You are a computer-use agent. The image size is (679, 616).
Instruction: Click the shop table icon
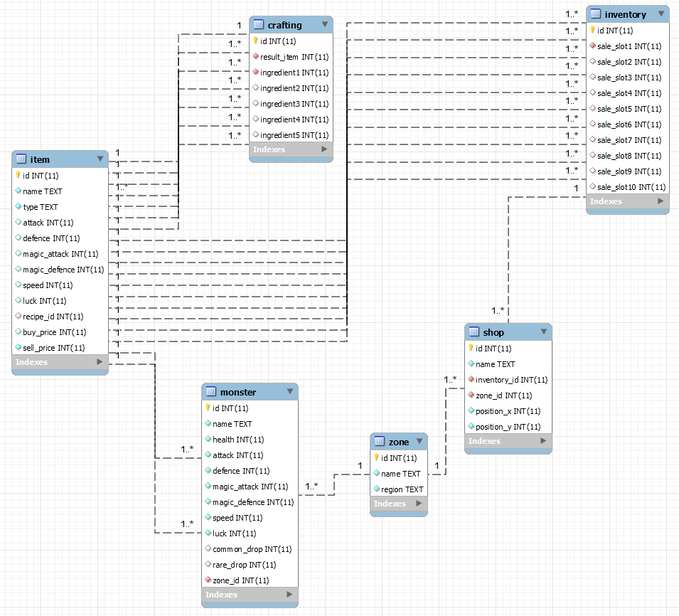474,332
